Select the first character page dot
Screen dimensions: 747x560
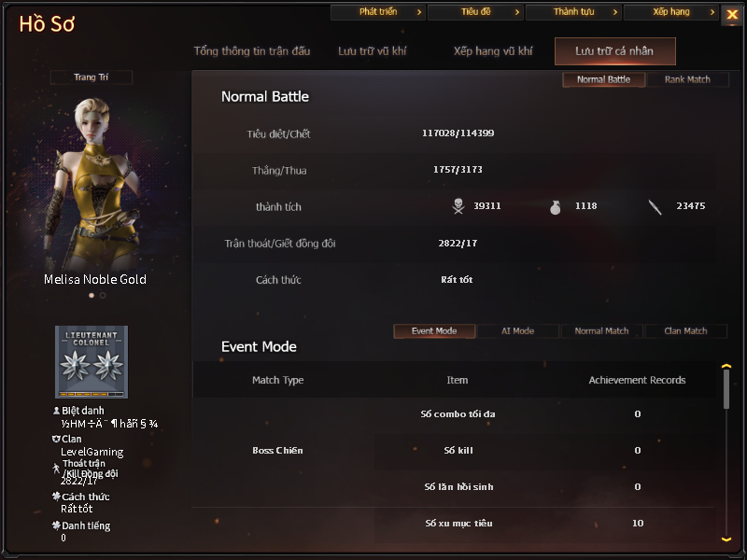pos(92,295)
